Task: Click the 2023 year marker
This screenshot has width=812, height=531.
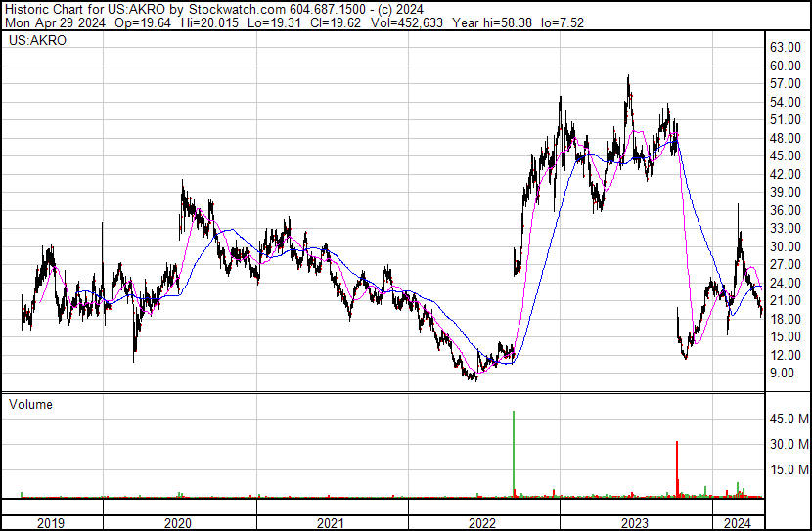Action: 637,523
